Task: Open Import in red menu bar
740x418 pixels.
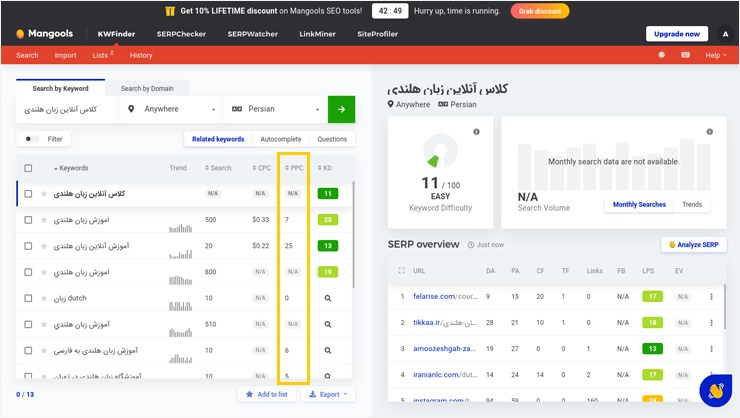Action: (65, 55)
